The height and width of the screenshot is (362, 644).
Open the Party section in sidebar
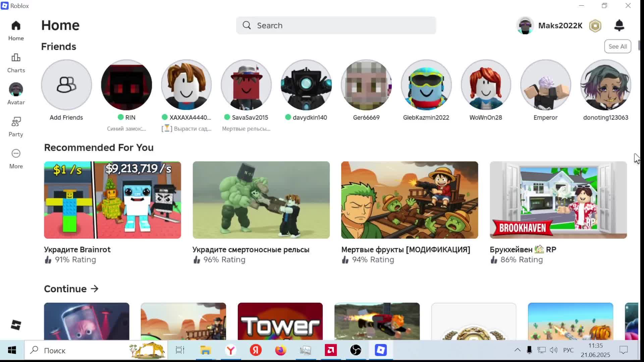pos(16,127)
